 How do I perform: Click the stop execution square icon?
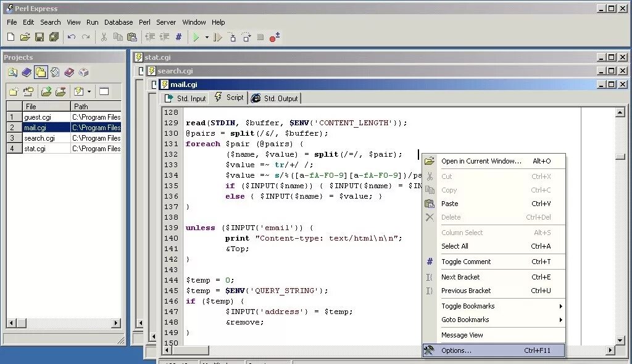coord(260,38)
